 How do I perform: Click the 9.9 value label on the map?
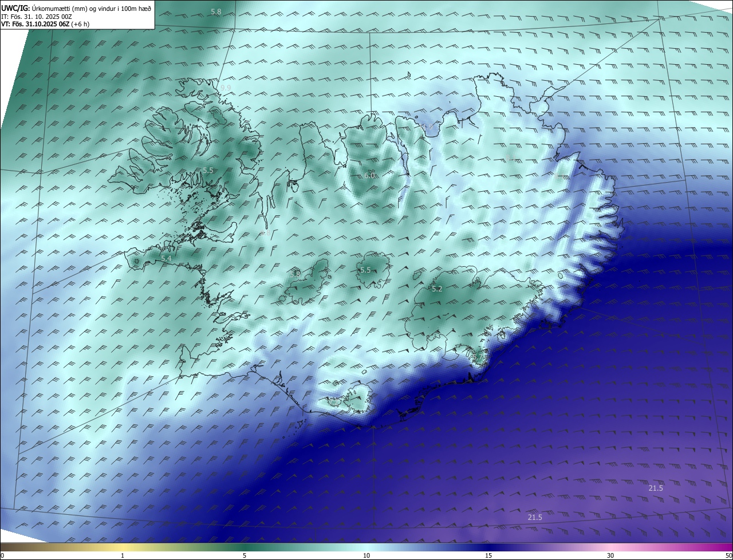click(226, 88)
